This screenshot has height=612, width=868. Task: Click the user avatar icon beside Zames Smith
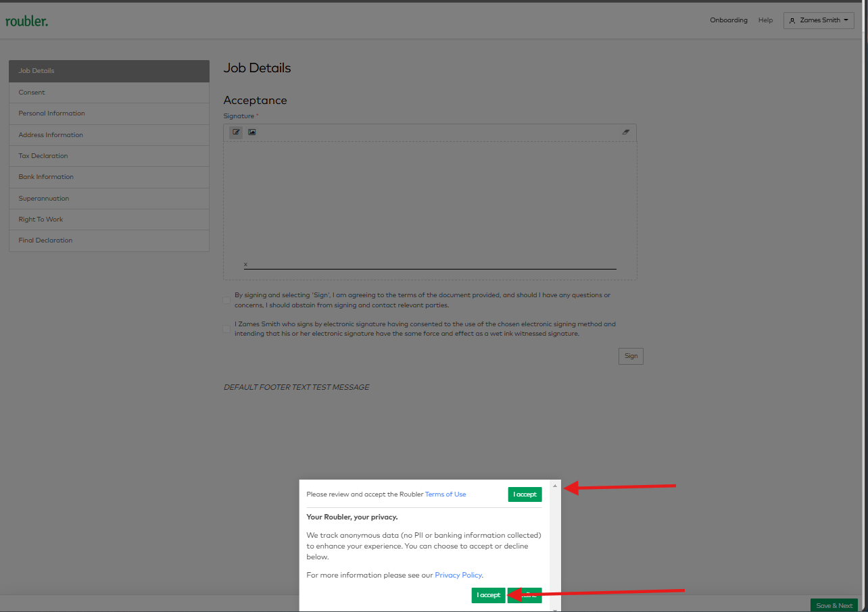click(x=792, y=21)
